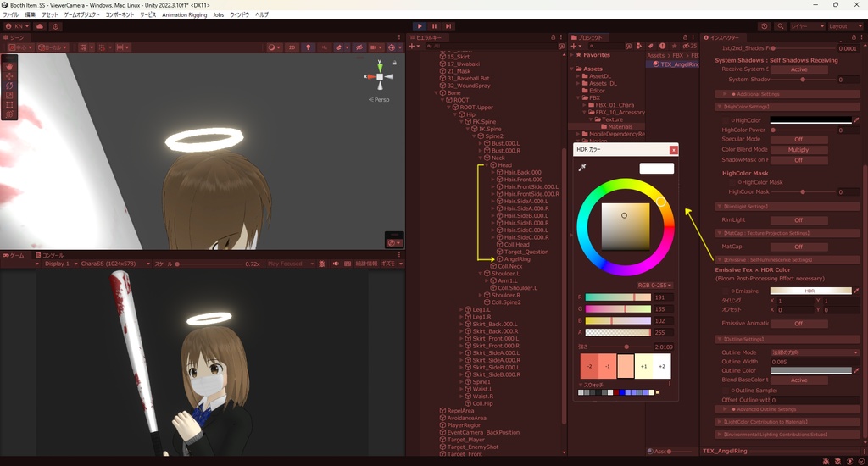Open the cloud services icon
868x466 pixels.
coord(40,26)
